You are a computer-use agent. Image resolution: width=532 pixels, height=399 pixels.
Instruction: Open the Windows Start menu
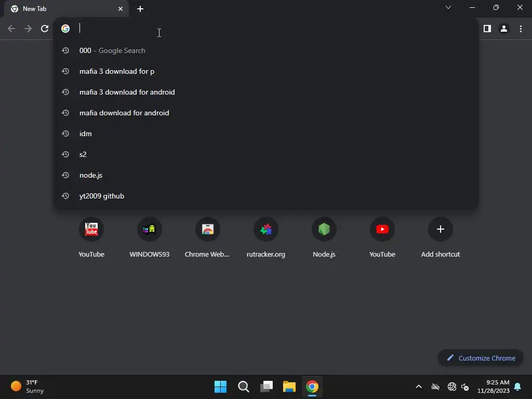220,387
